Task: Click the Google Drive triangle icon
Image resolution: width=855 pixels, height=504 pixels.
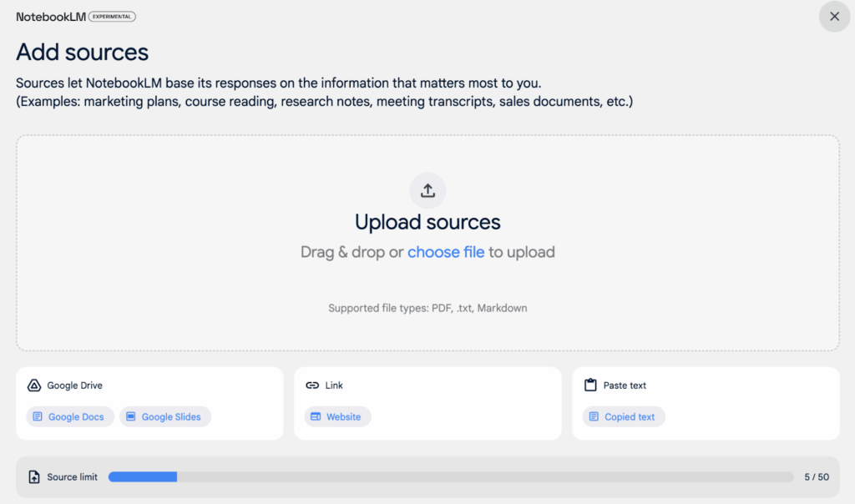Action: point(34,386)
